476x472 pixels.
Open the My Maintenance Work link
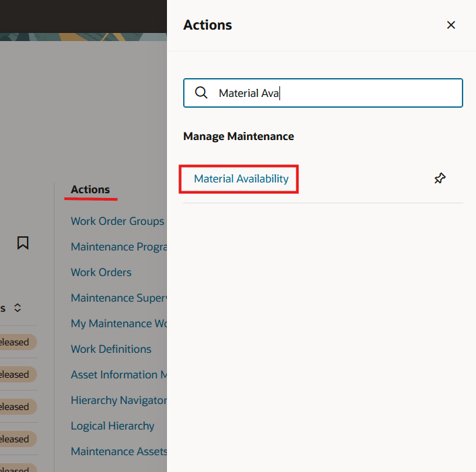pyautogui.click(x=118, y=324)
